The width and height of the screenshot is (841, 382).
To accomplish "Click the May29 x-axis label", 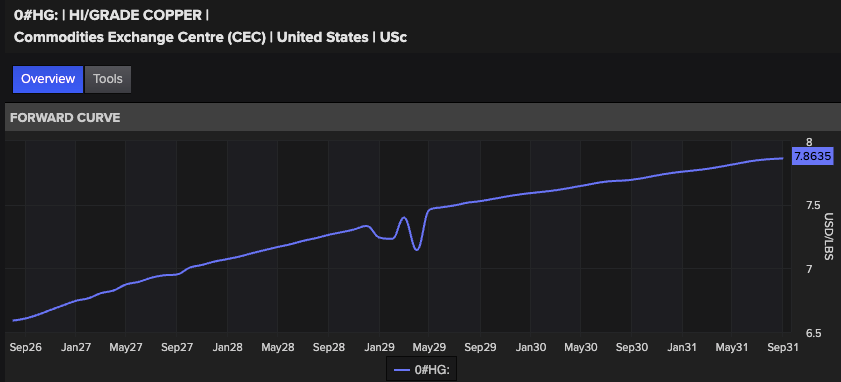I will pos(429,348).
